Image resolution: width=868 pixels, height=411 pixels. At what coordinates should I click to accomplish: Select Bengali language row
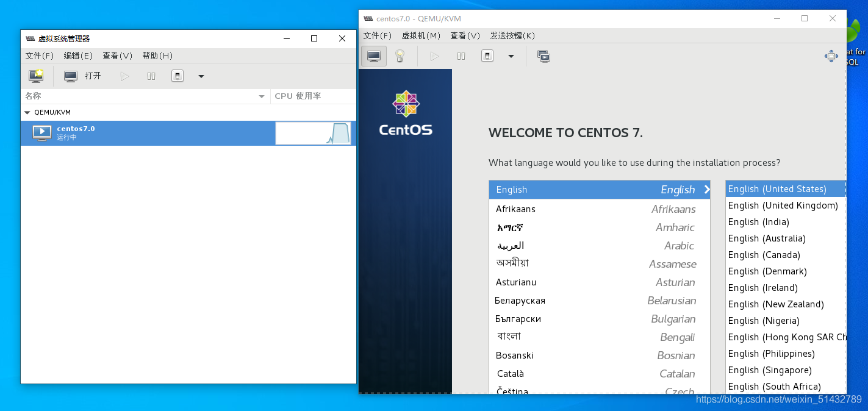point(600,337)
